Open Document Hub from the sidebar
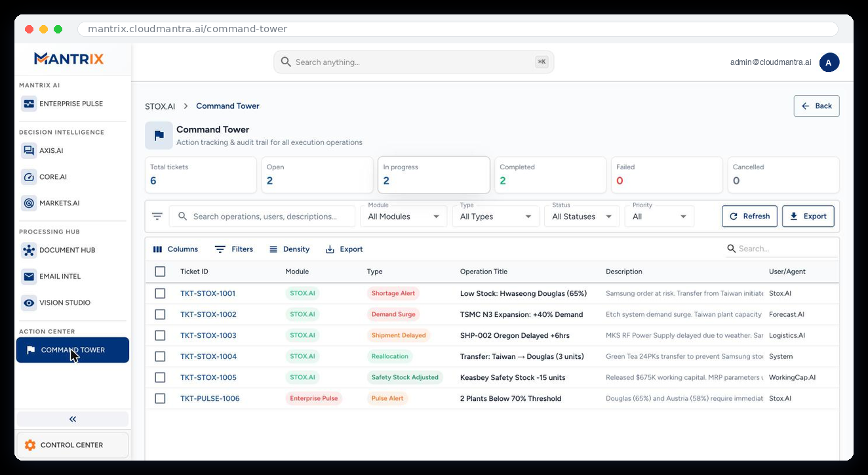This screenshot has height=475, width=868. tap(73, 251)
